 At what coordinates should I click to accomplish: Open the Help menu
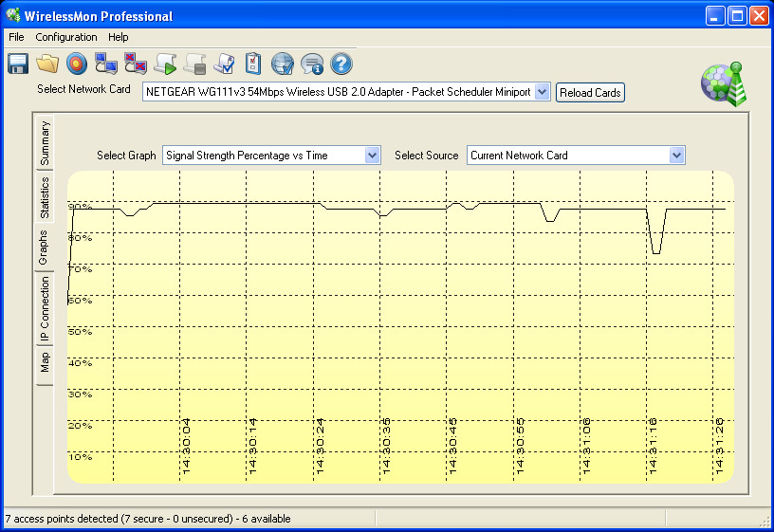[x=119, y=37]
